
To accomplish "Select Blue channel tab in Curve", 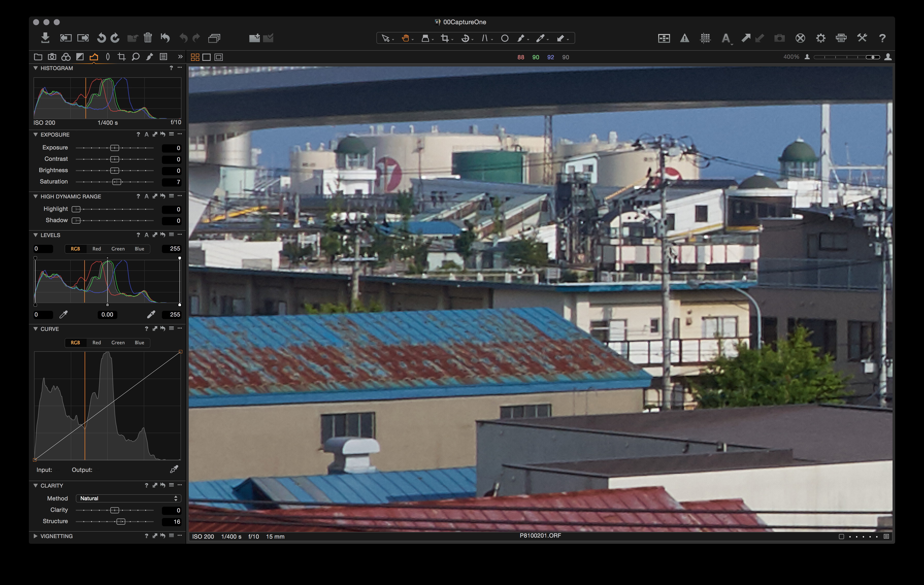I will pyautogui.click(x=139, y=342).
